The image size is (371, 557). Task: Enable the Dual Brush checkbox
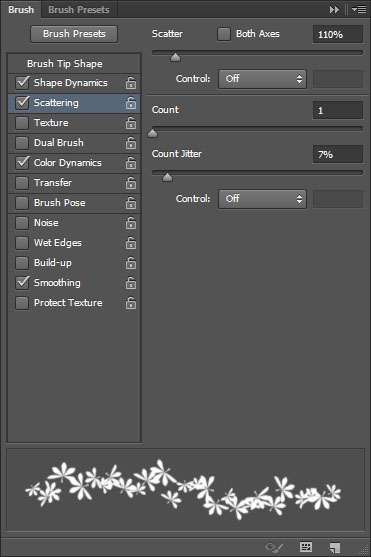(22, 143)
